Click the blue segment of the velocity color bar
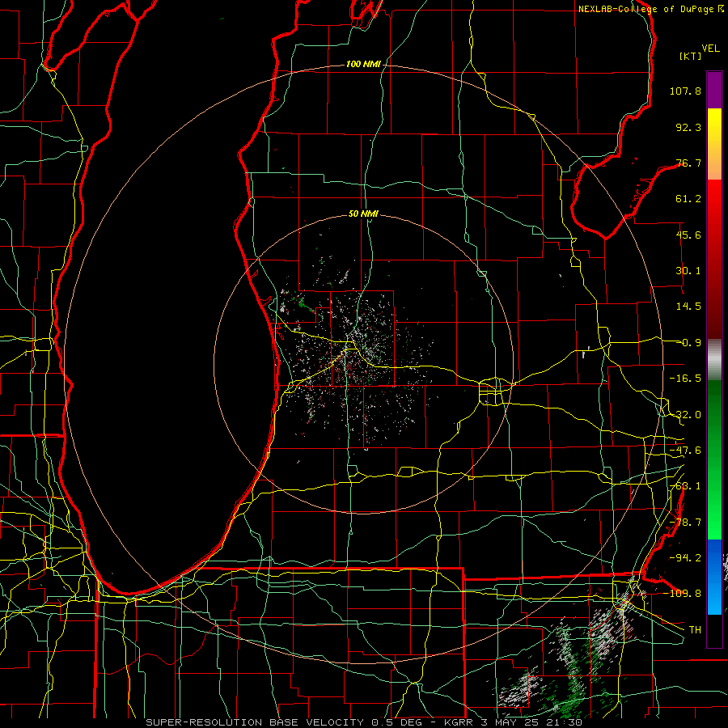The width and height of the screenshot is (728, 728). pyautogui.click(x=714, y=577)
